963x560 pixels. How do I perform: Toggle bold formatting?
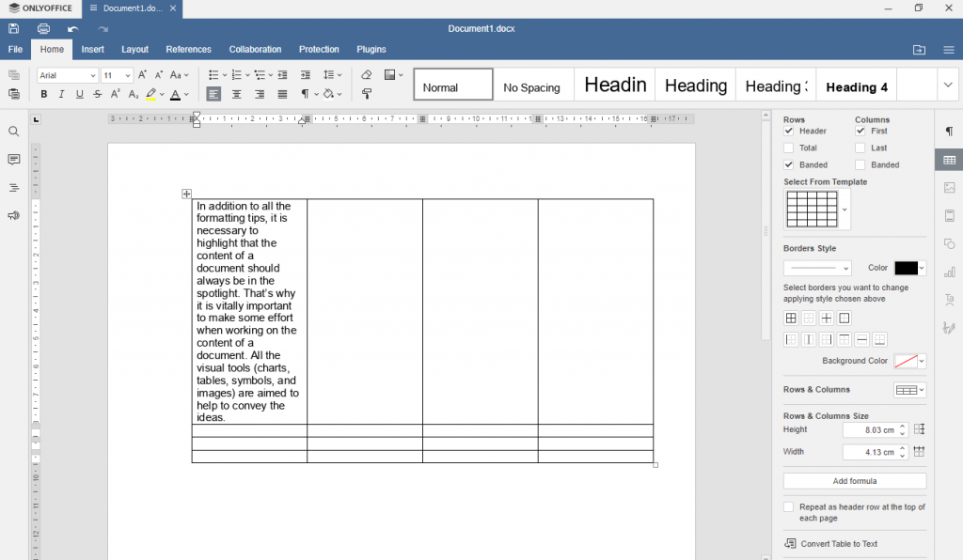pyautogui.click(x=43, y=95)
